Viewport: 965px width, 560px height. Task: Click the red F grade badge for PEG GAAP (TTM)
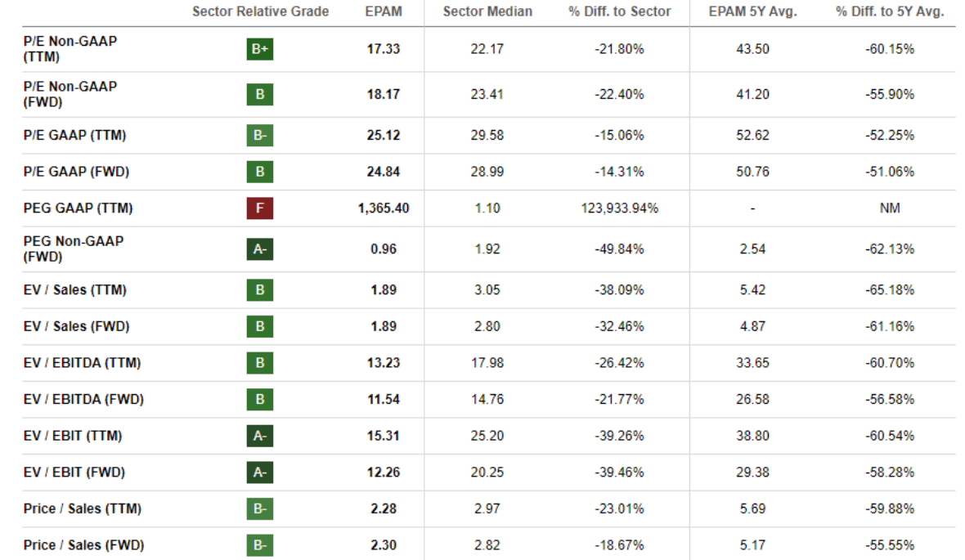tap(260, 208)
